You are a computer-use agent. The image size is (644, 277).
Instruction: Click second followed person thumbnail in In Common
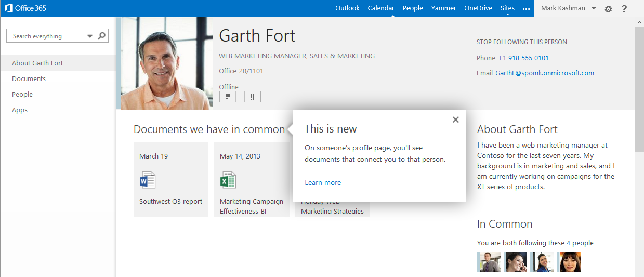coord(515,262)
